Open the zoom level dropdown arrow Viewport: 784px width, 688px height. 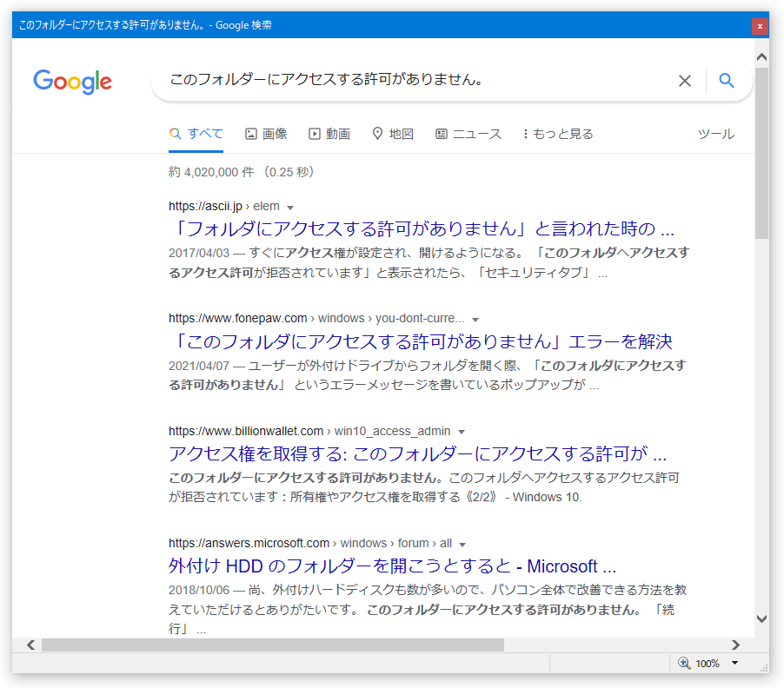735,663
